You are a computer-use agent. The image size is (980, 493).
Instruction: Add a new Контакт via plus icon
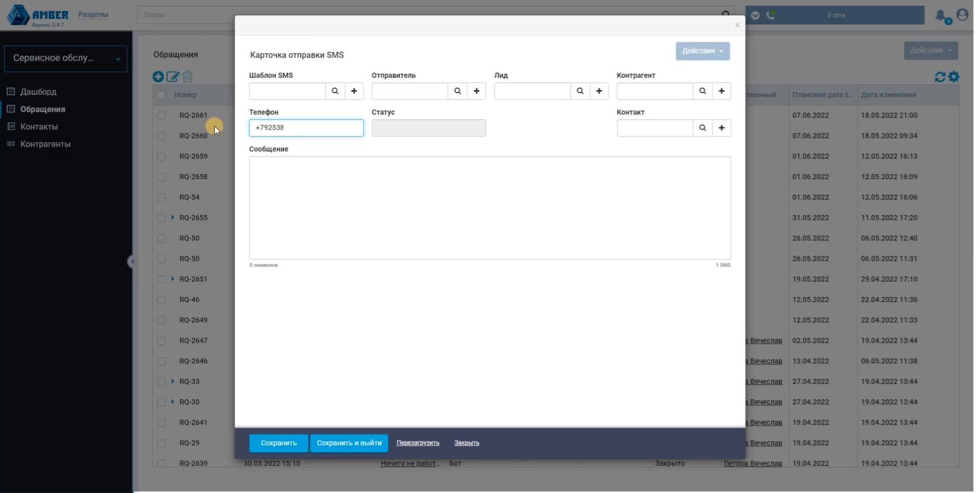722,128
